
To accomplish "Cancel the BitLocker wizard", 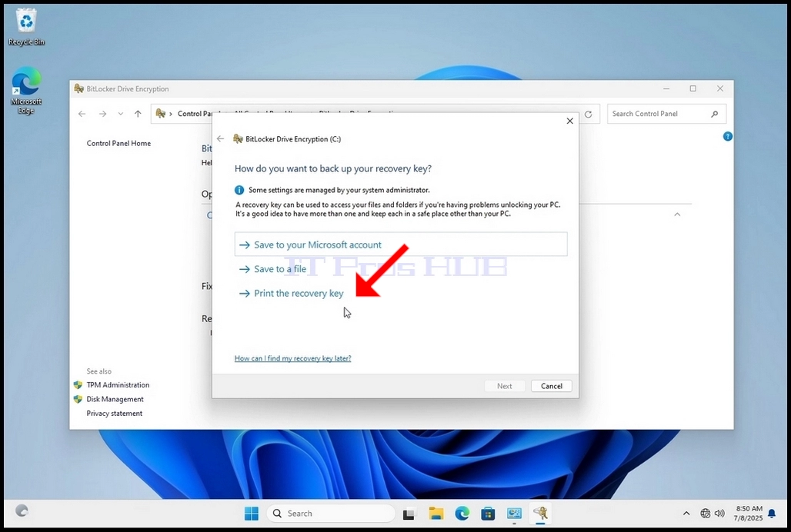I will tap(552, 386).
